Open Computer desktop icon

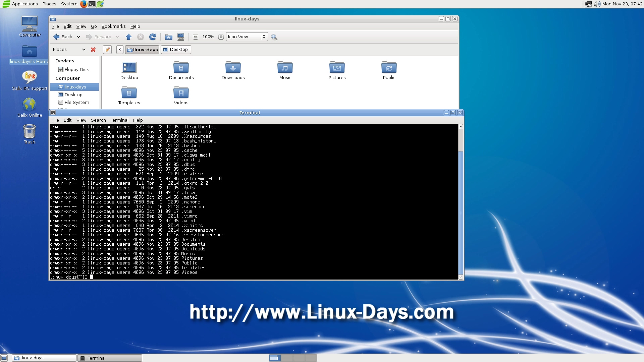pos(30,26)
